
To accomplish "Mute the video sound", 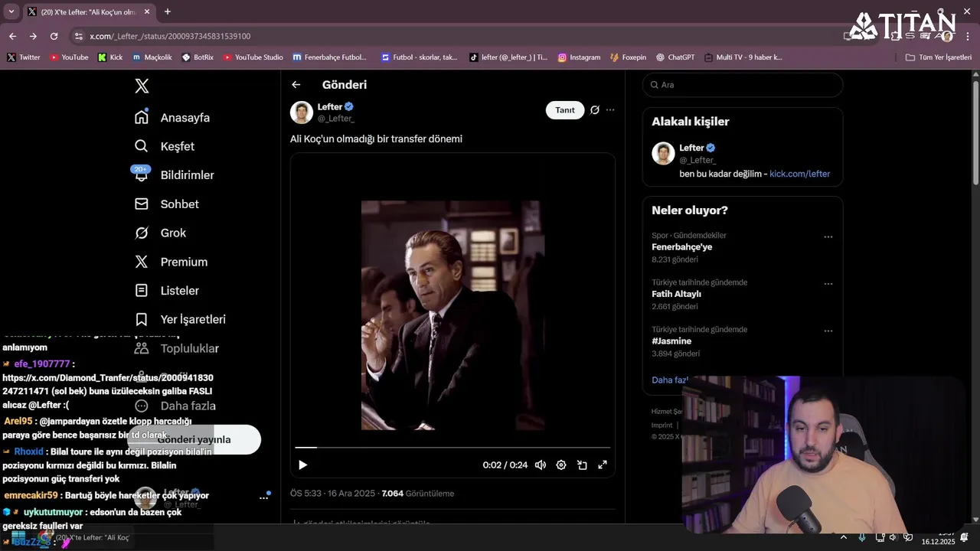I will pyautogui.click(x=541, y=465).
